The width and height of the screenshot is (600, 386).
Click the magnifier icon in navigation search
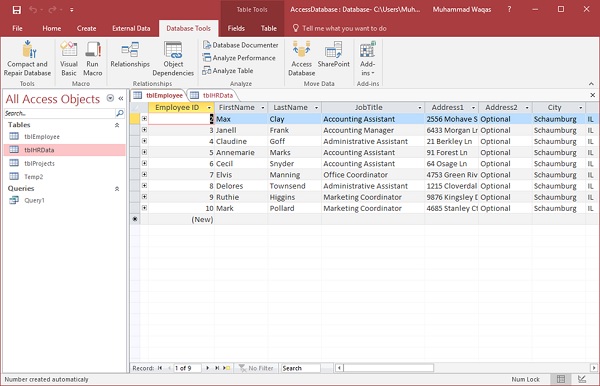coord(120,113)
